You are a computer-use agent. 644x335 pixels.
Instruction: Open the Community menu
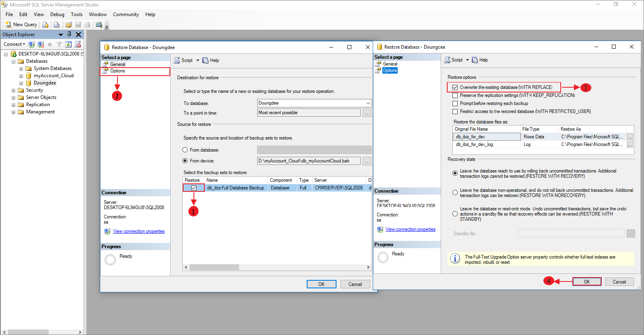pyautogui.click(x=126, y=14)
